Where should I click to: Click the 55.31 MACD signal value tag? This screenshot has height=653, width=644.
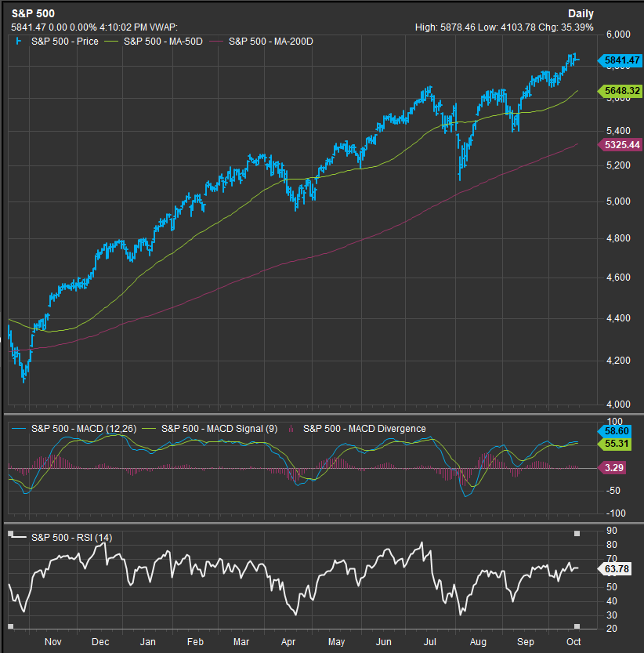point(614,444)
